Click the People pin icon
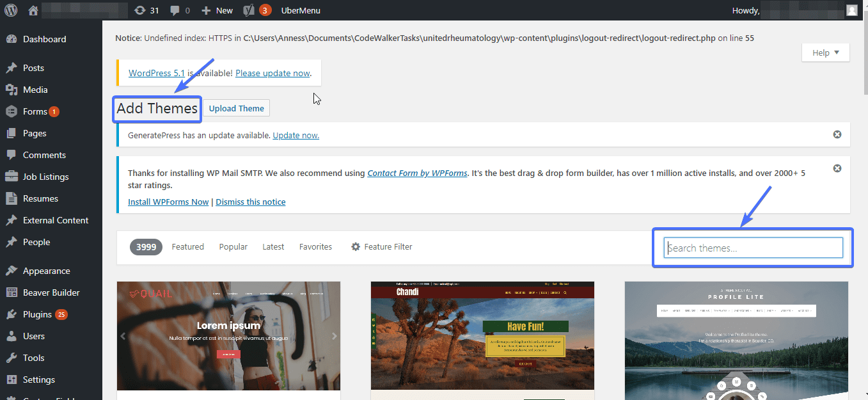The height and width of the screenshot is (400, 868). coord(12,242)
